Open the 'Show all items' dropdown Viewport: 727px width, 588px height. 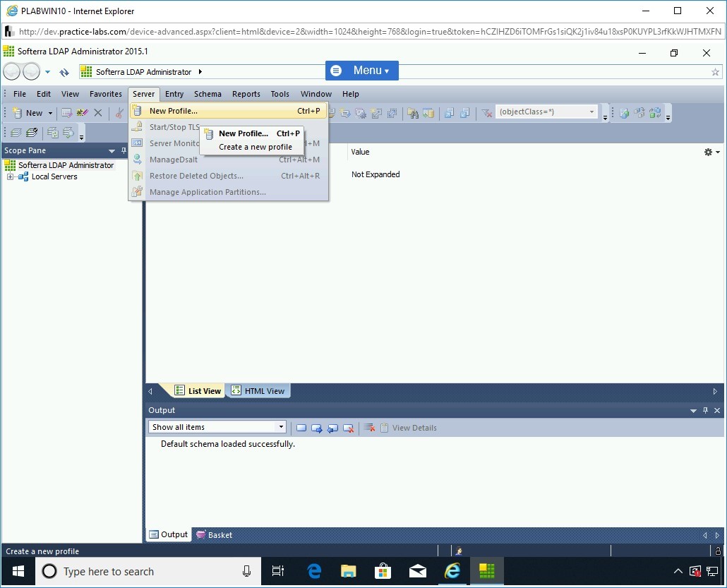(281, 427)
